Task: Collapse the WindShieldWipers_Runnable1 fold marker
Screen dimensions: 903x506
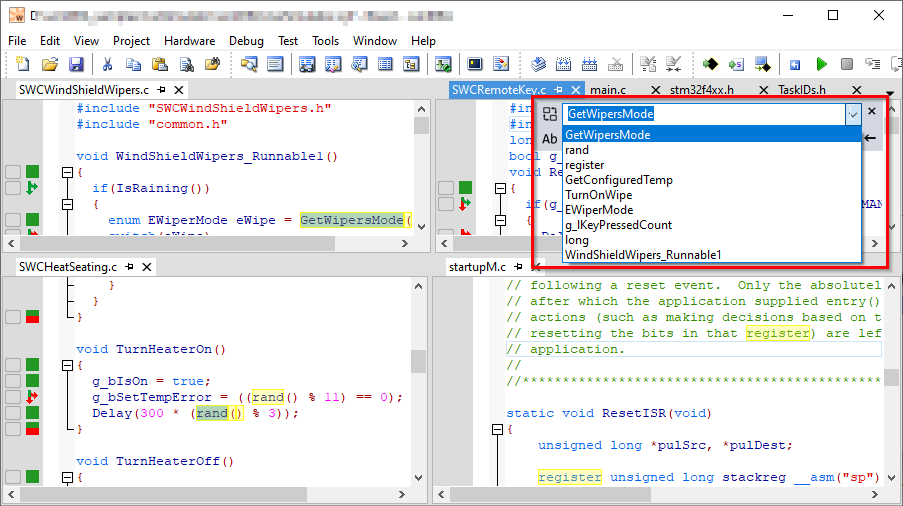Action: [68, 172]
